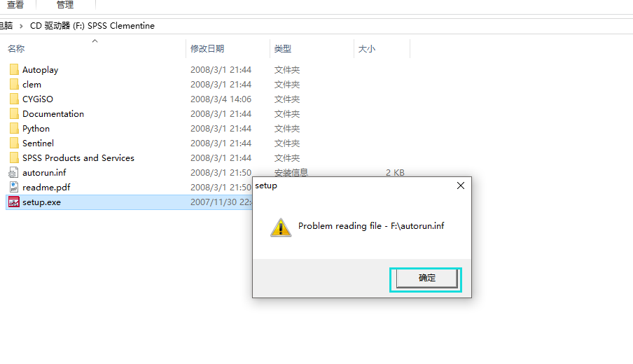Open the 查看 ribbon tab

click(x=15, y=5)
